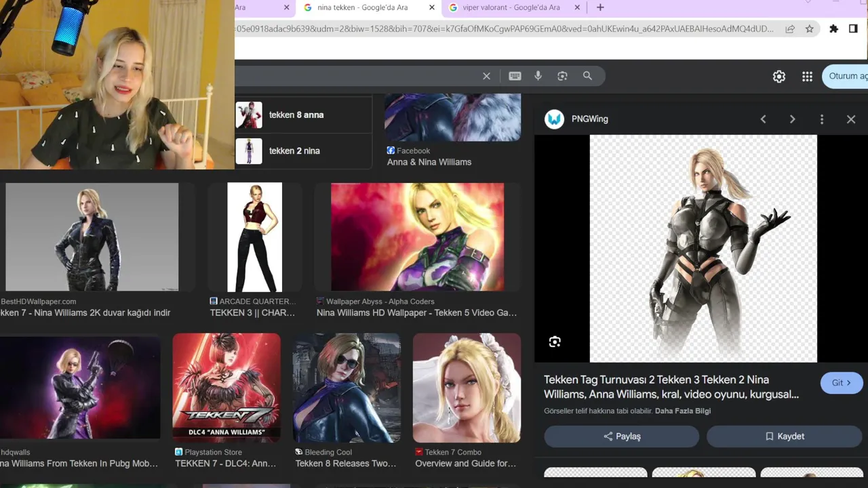
Task: Open Nina Williams HD Wallpaper caption link
Action: point(416,313)
